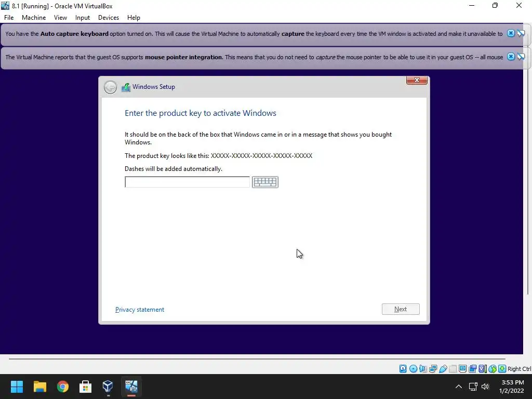
Task: Open the Privacy statement link
Action: point(140,310)
